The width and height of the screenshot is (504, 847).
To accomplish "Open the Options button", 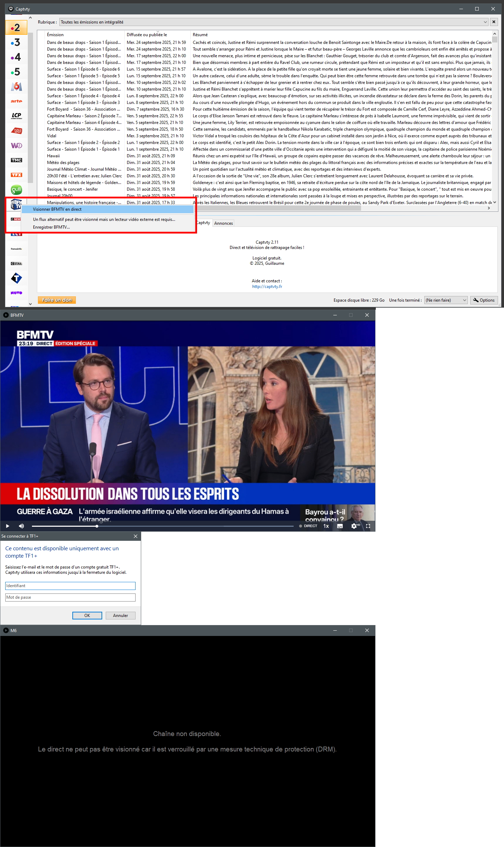I will (484, 300).
